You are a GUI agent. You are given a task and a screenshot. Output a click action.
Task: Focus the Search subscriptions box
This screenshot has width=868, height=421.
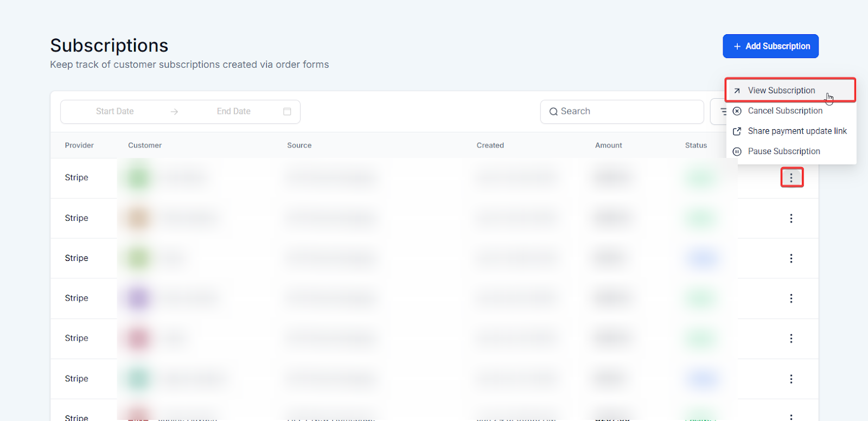(624, 112)
